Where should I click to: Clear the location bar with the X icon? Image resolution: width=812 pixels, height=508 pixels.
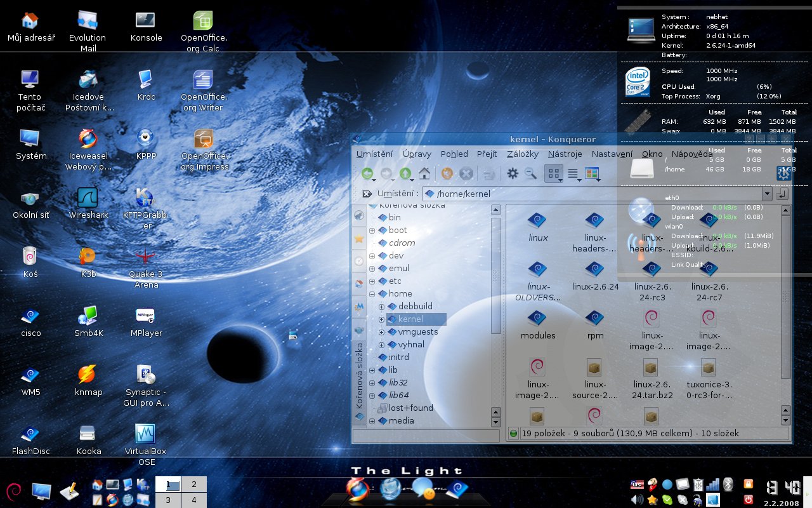[x=367, y=194]
